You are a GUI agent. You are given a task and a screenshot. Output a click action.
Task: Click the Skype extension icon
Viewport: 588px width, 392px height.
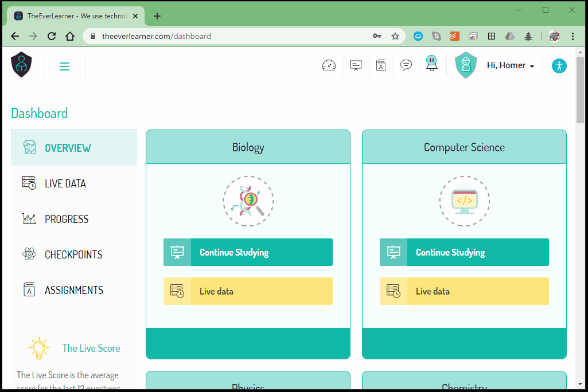coord(437,36)
